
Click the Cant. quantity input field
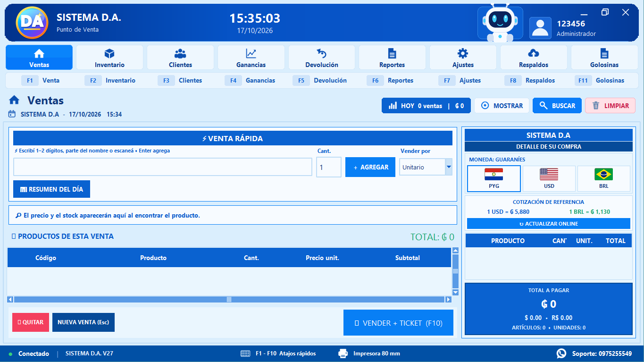click(329, 167)
